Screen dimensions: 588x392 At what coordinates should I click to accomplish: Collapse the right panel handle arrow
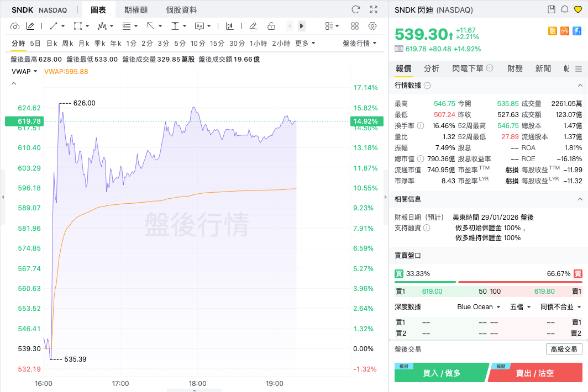tap(386, 197)
